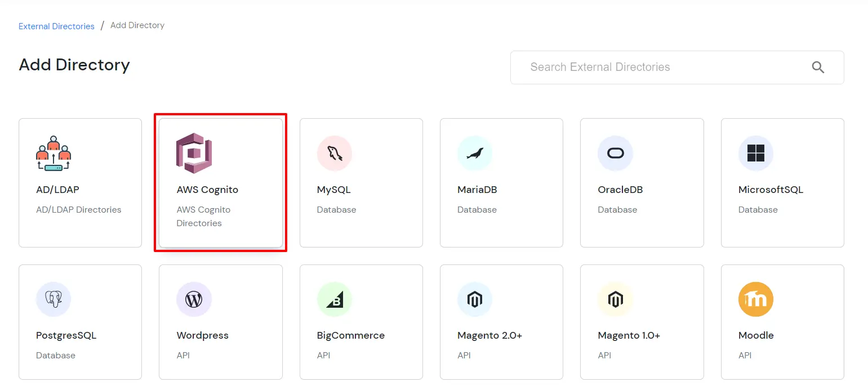Click the Wordpress logo icon
Viewport: 868px width, 391px height.
(194, 299)
